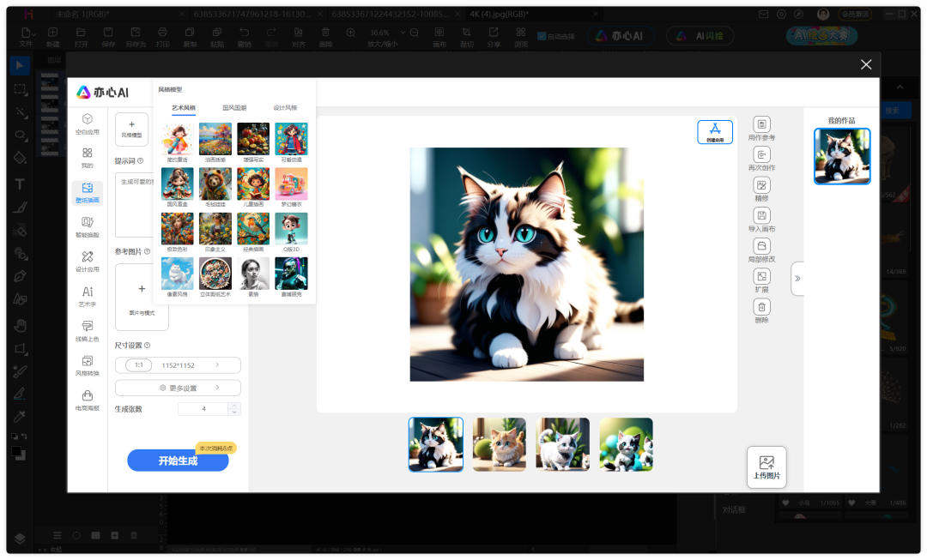This screenshot has width=927, height=560.
Task: Toggle the 自动选择 checkbox in the toolbar
Action: click(542, 36)
